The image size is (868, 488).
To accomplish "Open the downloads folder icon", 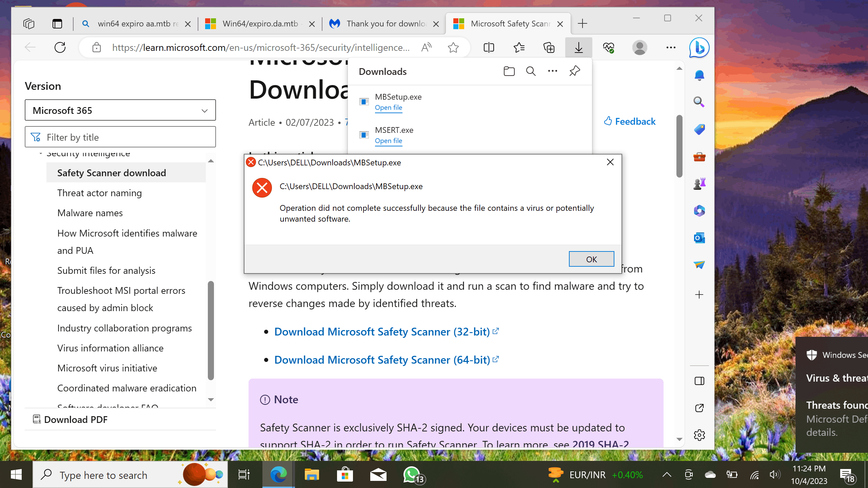I will [509, 71].
